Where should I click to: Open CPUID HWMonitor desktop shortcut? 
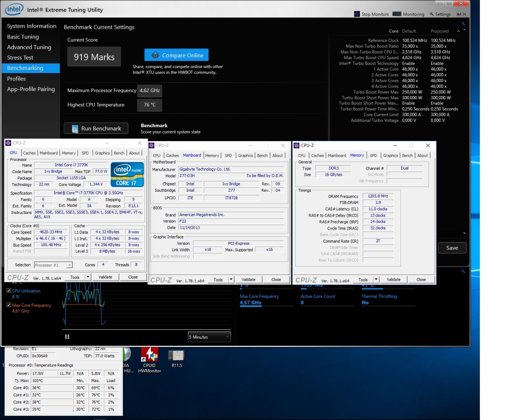[150, 360]
